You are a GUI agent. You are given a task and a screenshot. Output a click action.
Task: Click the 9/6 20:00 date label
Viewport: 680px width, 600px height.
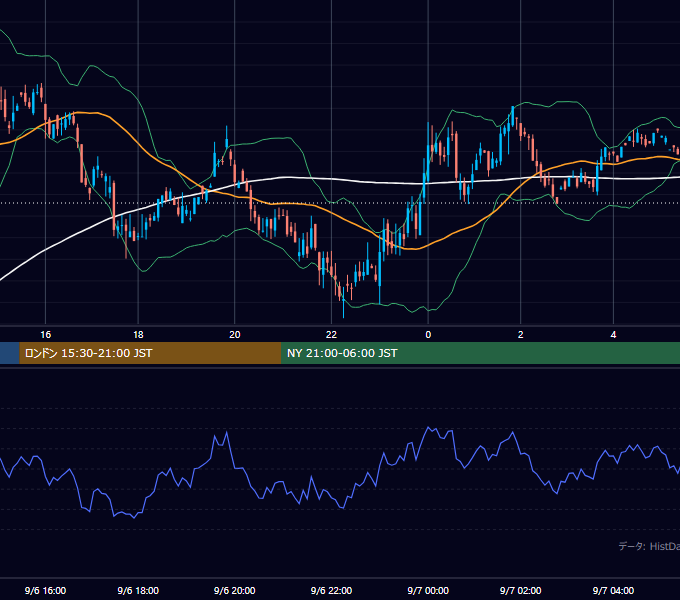point(235,590)
